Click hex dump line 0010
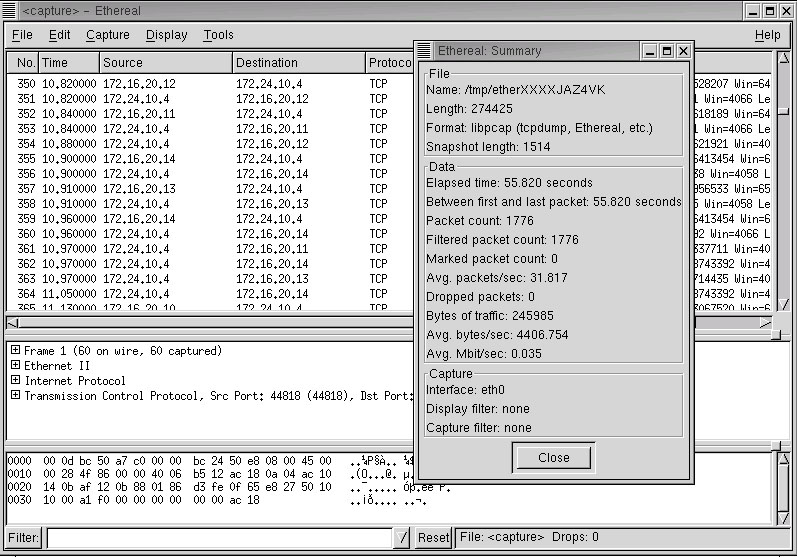Image resolution: width=797 pixels, height=557 pixels. click(x=210, y=474)
